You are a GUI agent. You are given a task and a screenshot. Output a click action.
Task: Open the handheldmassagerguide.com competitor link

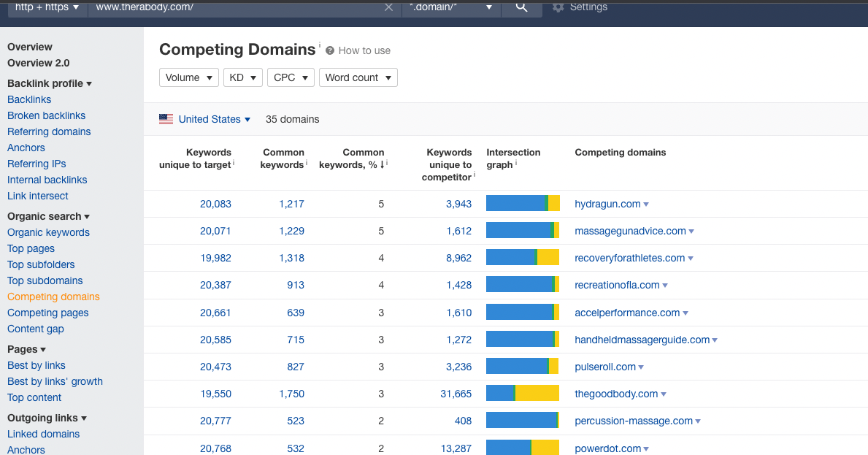[642, 340]
